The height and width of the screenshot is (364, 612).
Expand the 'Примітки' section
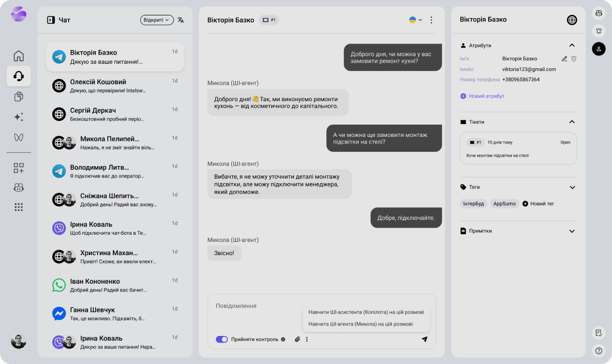coord(572,231)
